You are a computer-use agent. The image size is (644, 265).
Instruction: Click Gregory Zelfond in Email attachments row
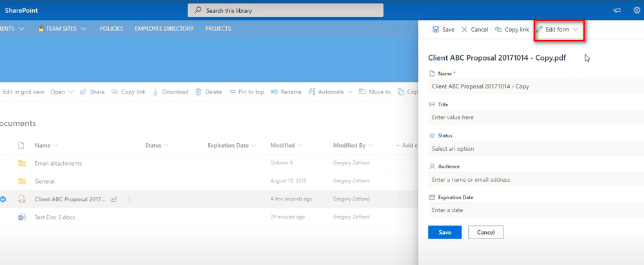[351, 162]
